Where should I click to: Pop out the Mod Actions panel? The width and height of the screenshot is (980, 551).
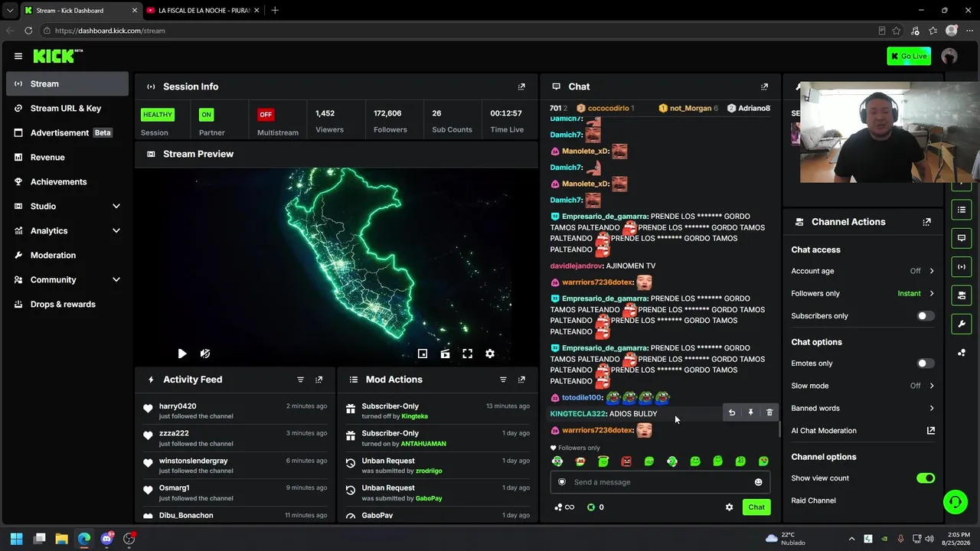(x=521, y=380)
